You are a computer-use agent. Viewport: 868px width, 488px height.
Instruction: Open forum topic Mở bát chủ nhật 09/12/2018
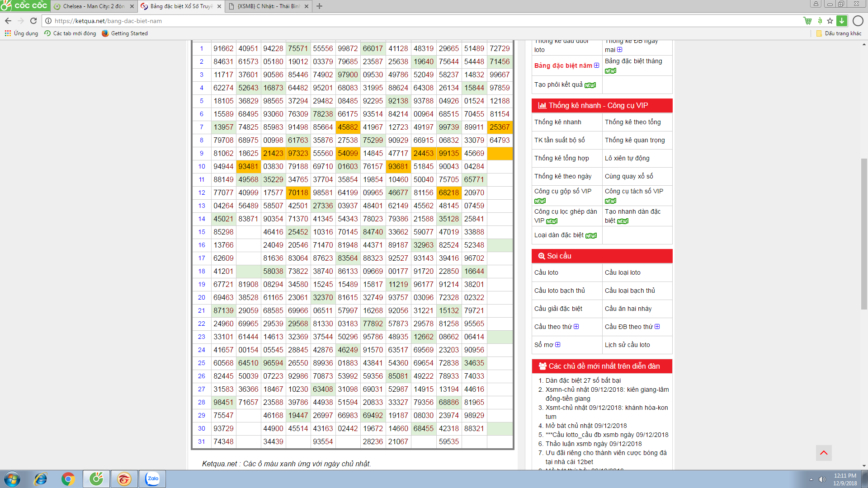click(586, 426)
